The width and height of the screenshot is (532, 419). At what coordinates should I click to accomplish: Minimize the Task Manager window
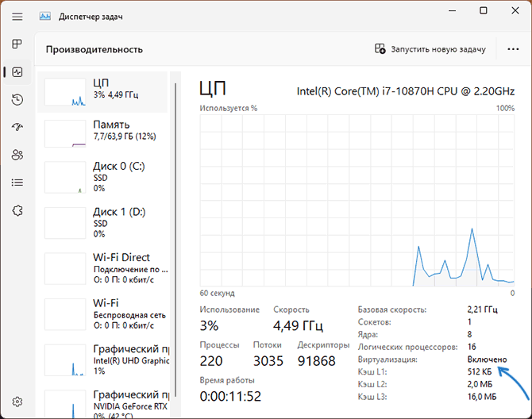pos(452,10)
